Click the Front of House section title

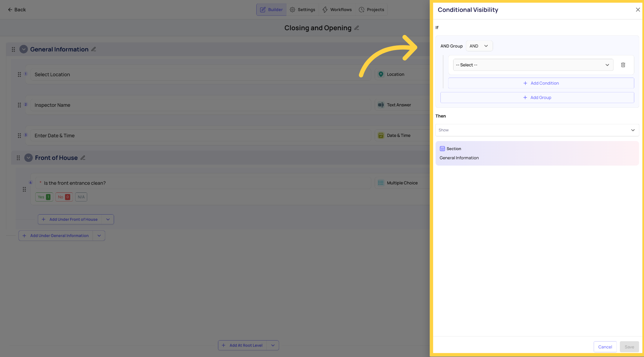(x=56, y=158)
